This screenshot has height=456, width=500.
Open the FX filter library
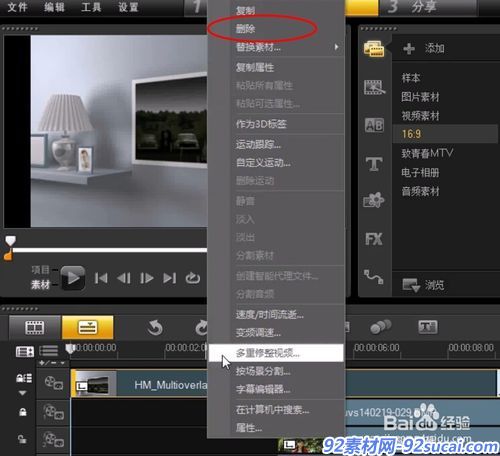click(374, 239)
